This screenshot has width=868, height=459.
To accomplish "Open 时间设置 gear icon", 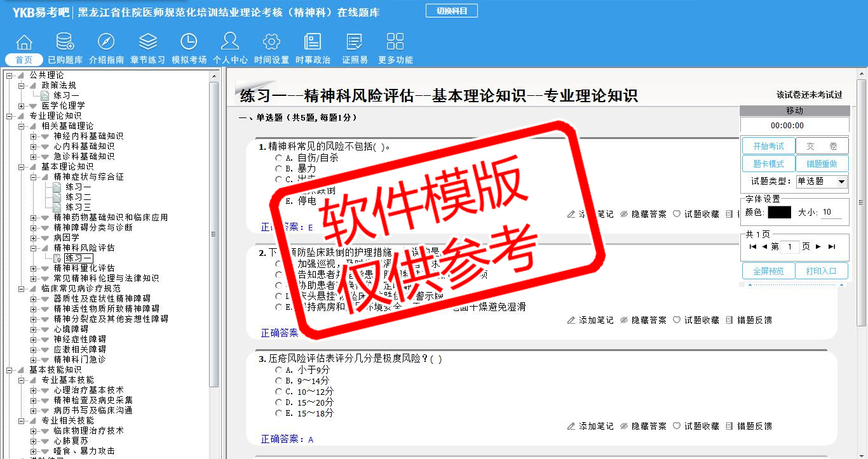I will (271, 42).
